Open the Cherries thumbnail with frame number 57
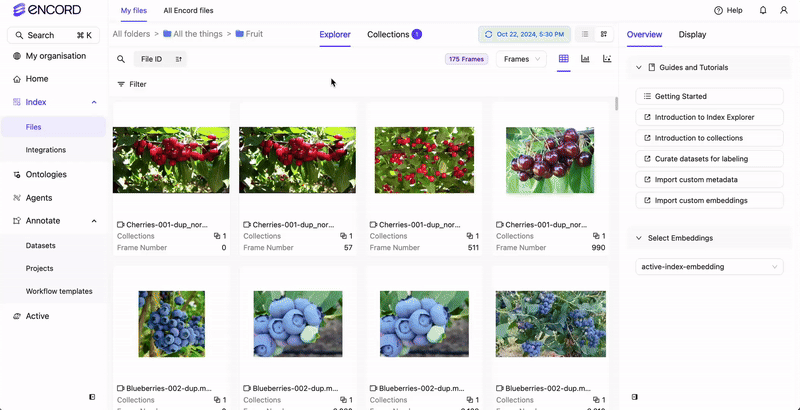 pyautogui.click(x=297, y=160)
